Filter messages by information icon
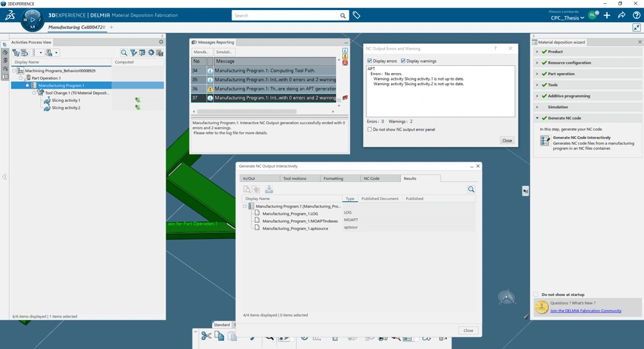 (345, 51)
